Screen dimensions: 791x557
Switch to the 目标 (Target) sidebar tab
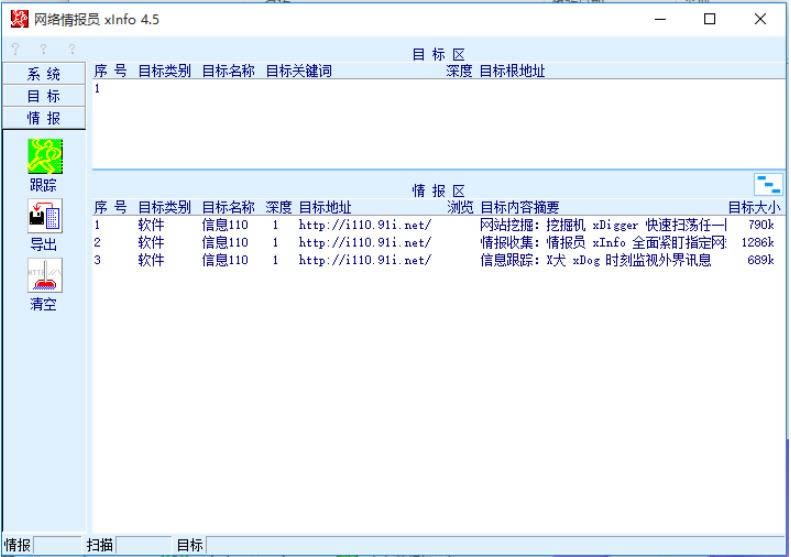43,96
